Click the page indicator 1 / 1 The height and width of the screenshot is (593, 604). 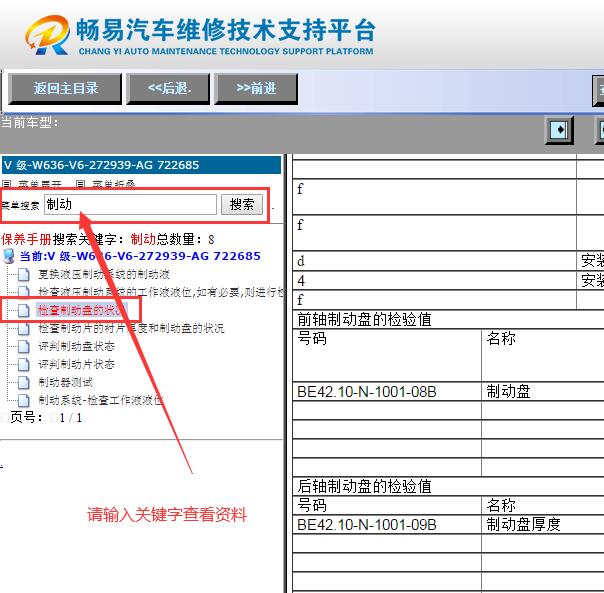click(71, 418)
